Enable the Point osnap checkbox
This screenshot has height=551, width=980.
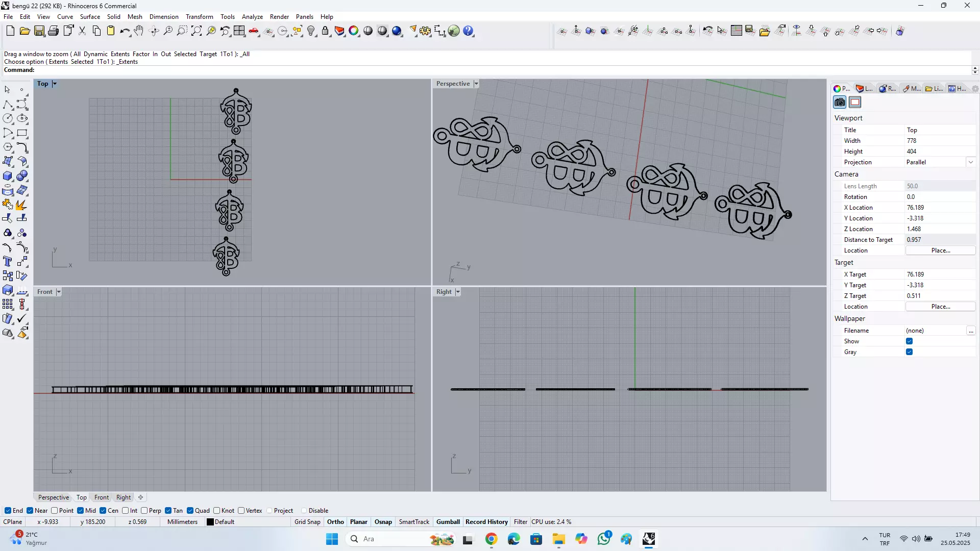tap(55, 511)
